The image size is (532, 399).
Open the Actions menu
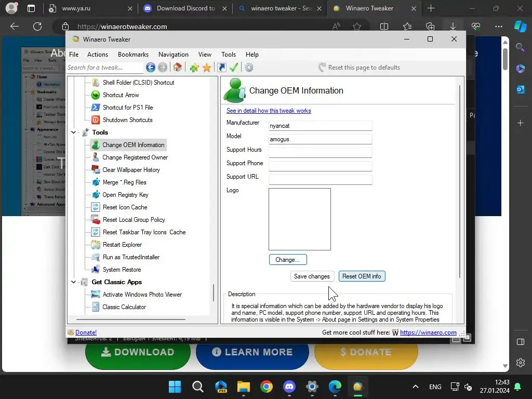pos(98,54)
